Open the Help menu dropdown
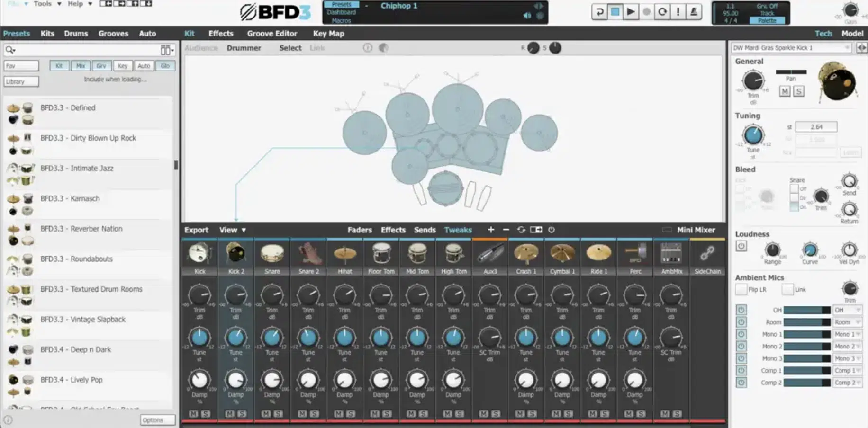This screenshot has width=868, height=428. (x=80, y=4)
